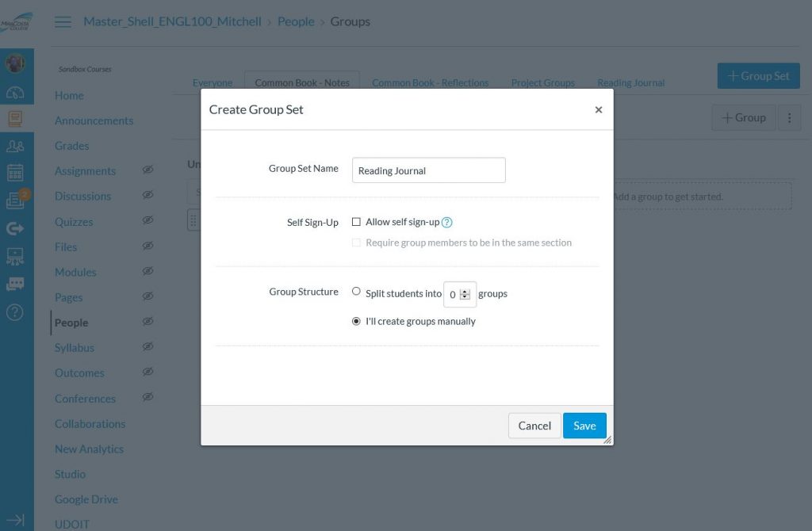The height and width of the screenshot is (531, 812).
Task: Toggle the hidden eye icon beside Conferences
Action: tap(148, 397)
